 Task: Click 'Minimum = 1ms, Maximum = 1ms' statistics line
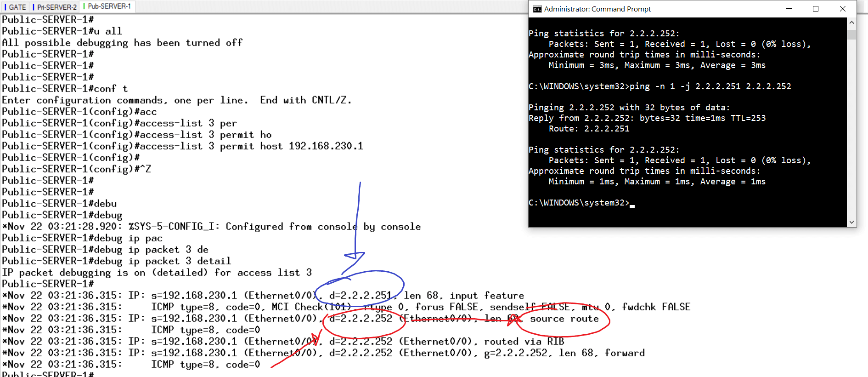[657, 182]
